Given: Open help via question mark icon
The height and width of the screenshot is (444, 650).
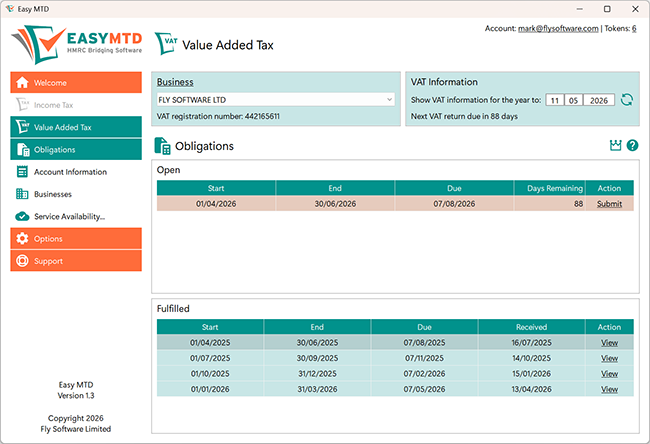Looking at the screenshot, I should pos(632,146).
